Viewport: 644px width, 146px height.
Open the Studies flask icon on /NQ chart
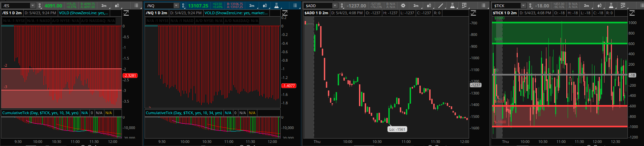(x=276, y=5)
